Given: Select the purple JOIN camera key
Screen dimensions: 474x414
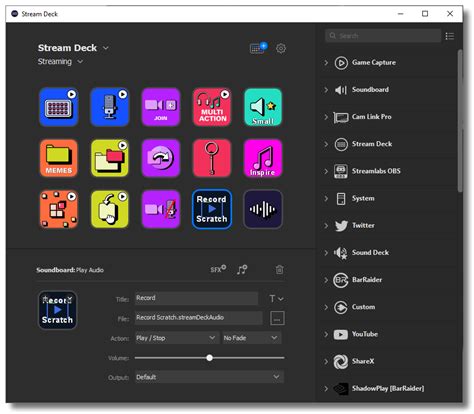Looking at the screenshot, I should coord(161,107).
